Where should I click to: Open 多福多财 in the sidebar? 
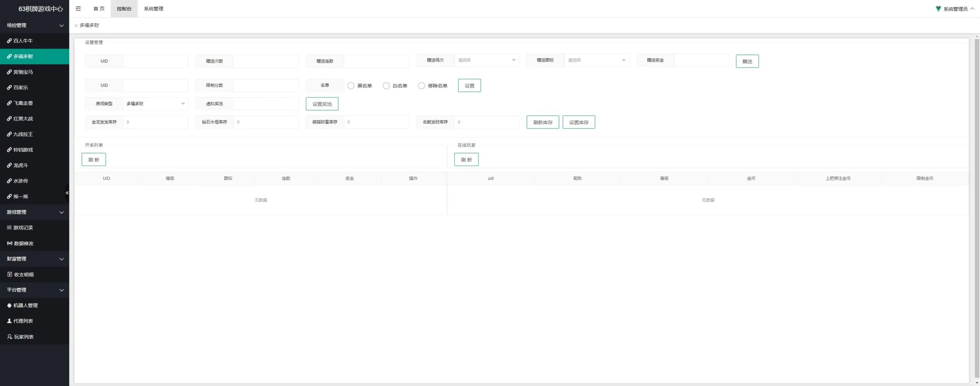pos(34,56)
